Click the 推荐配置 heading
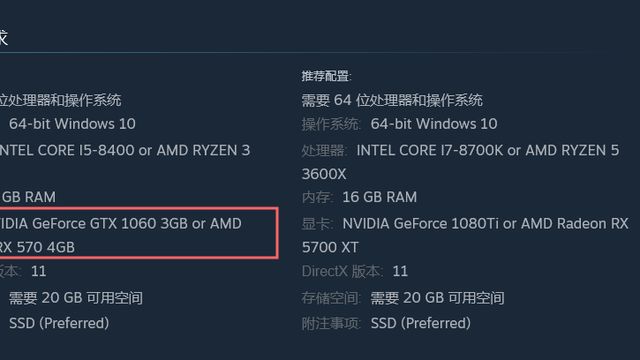The height and width of the screenshot is (360, 640). tap(326, 76)
